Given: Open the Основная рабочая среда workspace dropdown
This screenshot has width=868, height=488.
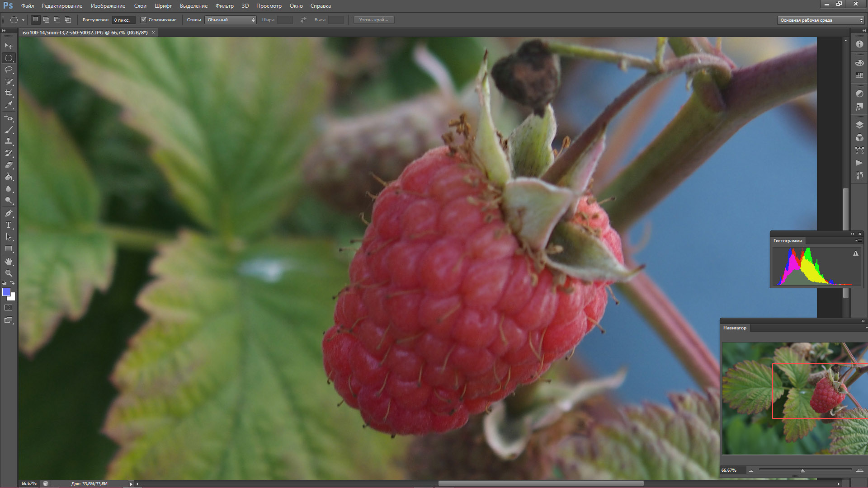Looking at the screenshot, I should point(821,20).
